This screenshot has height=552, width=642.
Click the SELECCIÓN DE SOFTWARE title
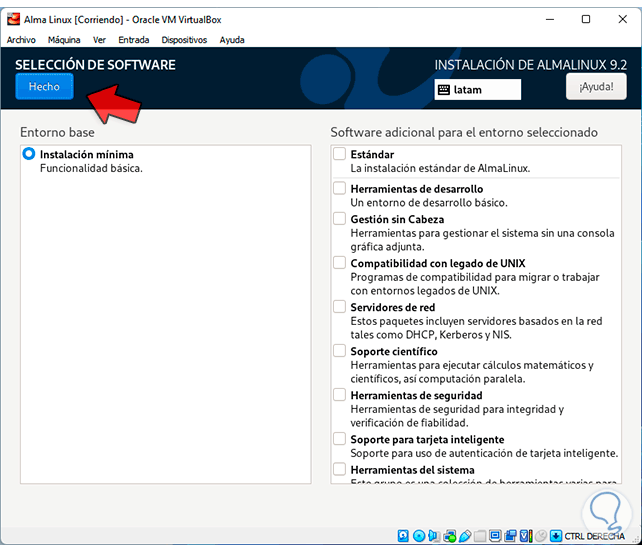pos(95,65)
